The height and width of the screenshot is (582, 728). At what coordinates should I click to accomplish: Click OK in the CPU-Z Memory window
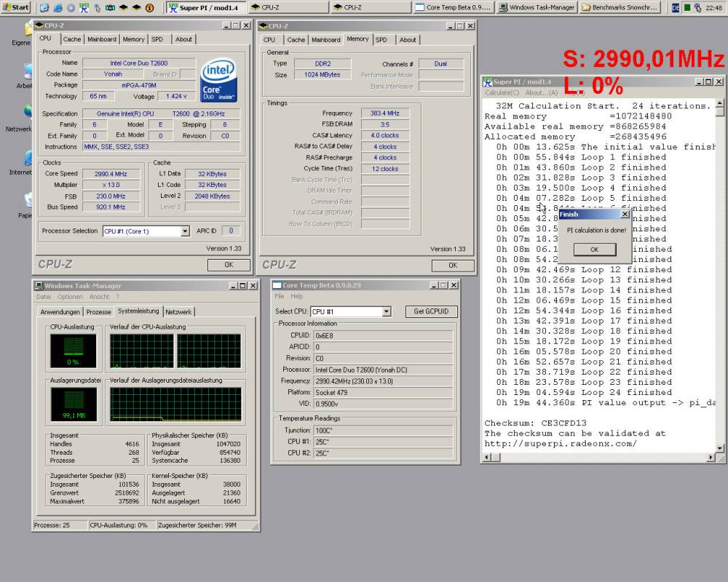(453, 265)
